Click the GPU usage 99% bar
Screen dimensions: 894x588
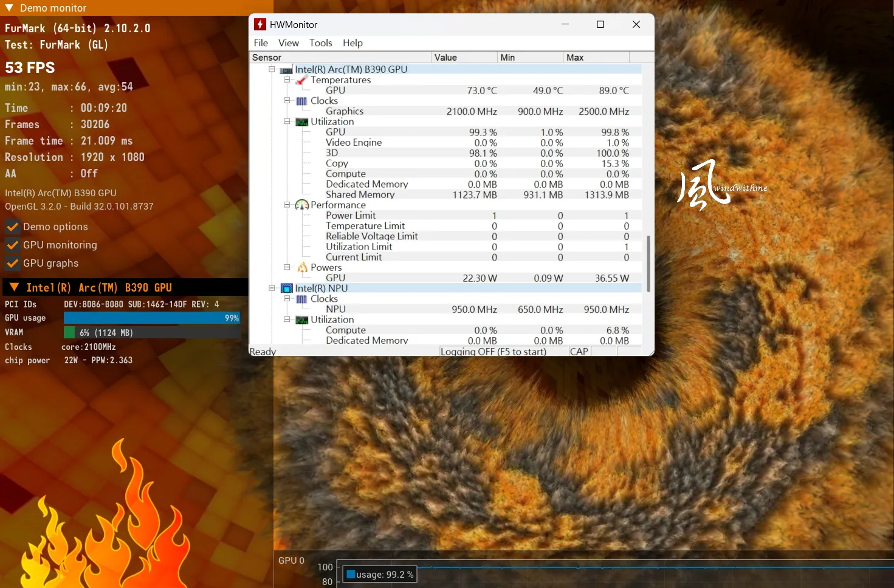pos(152,318)
